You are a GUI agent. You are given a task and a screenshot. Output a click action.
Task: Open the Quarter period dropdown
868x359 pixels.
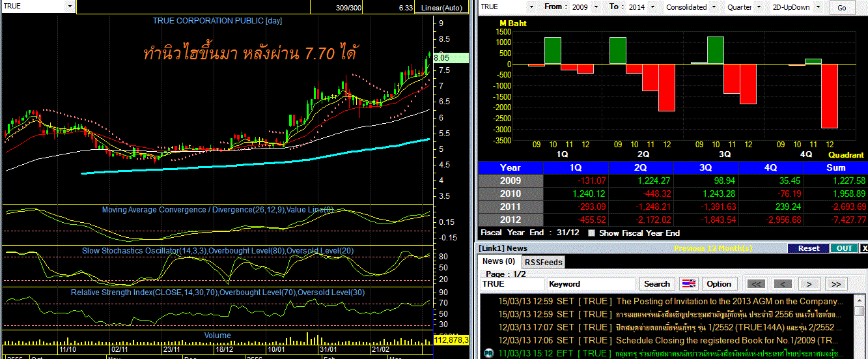click(759, 7)
